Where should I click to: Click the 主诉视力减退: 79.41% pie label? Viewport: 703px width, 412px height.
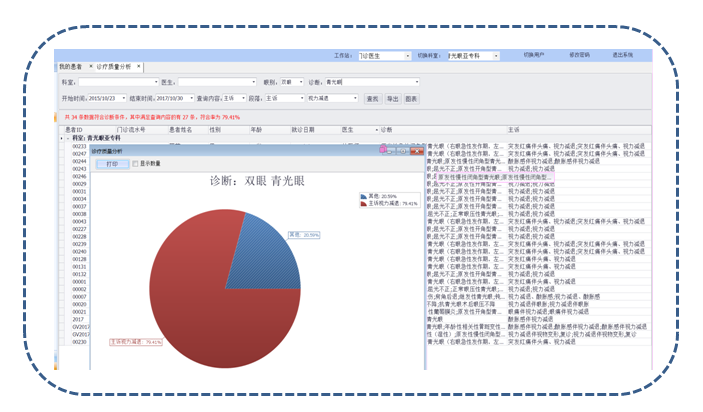pyautogui.click(x=136, y=342)
